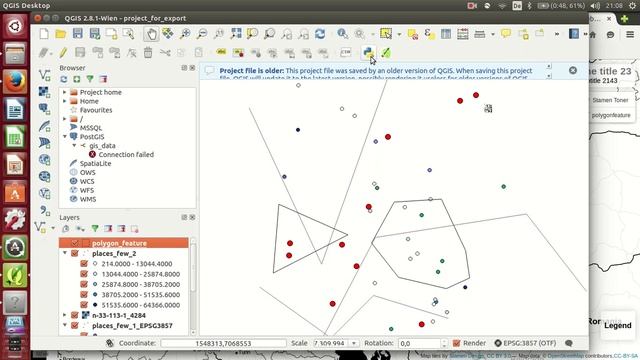Create a new QGIS project

coord(44,34)
